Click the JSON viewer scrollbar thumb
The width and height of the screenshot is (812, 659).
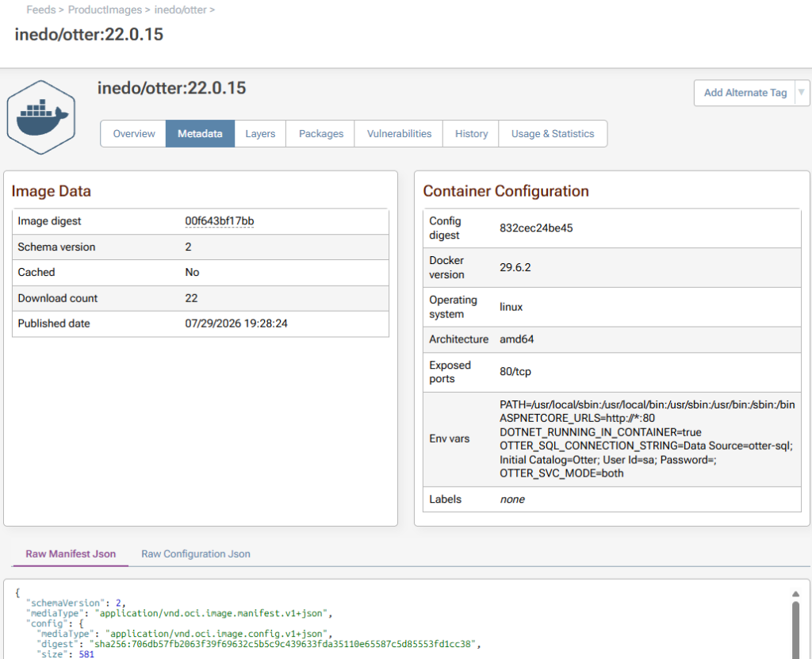coord(795,630)
